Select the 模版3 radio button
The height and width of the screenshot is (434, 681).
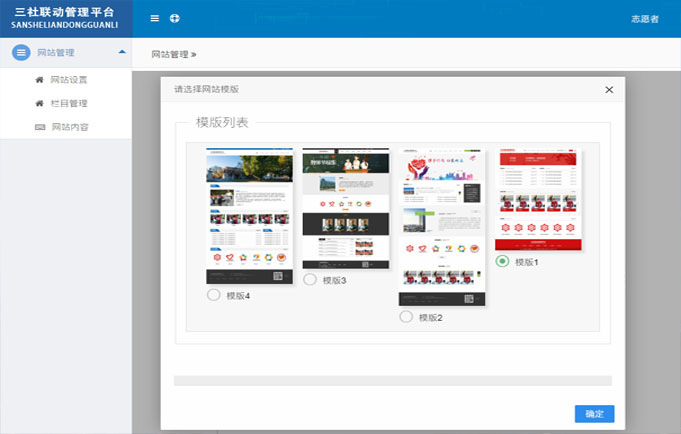(309, 280)
